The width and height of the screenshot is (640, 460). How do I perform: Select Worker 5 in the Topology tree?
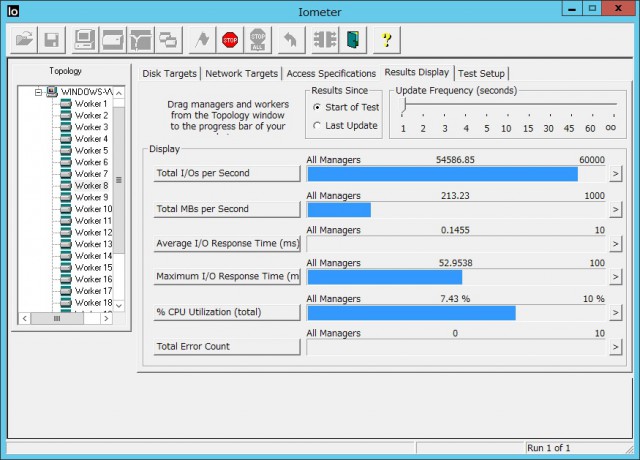(x=91, y=151)
